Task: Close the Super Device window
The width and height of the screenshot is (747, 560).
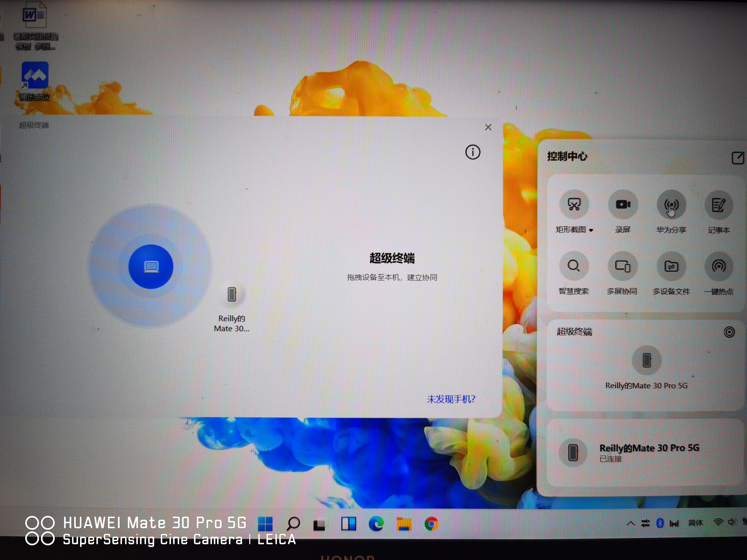Action: (x=488, y=127)
